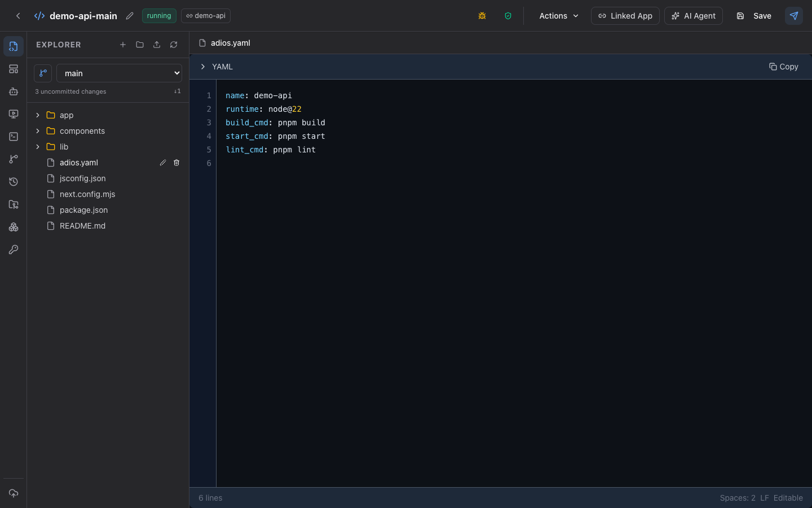This screenshot has width=812, height=508.
Task: Click the blue deploy paper-plane icon
Action: coord(794,16)
